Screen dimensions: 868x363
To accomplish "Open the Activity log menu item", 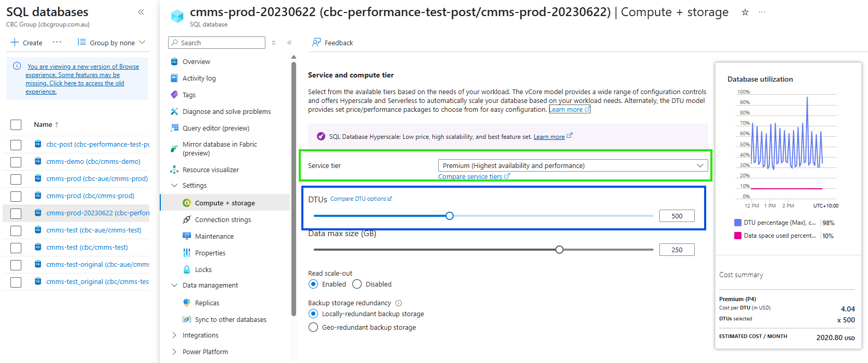I will [199, 78].
